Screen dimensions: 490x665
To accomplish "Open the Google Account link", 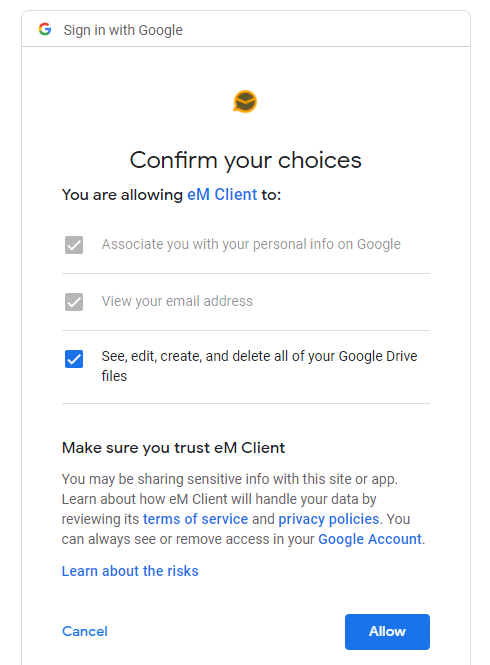I will click(x=370, y=539).
